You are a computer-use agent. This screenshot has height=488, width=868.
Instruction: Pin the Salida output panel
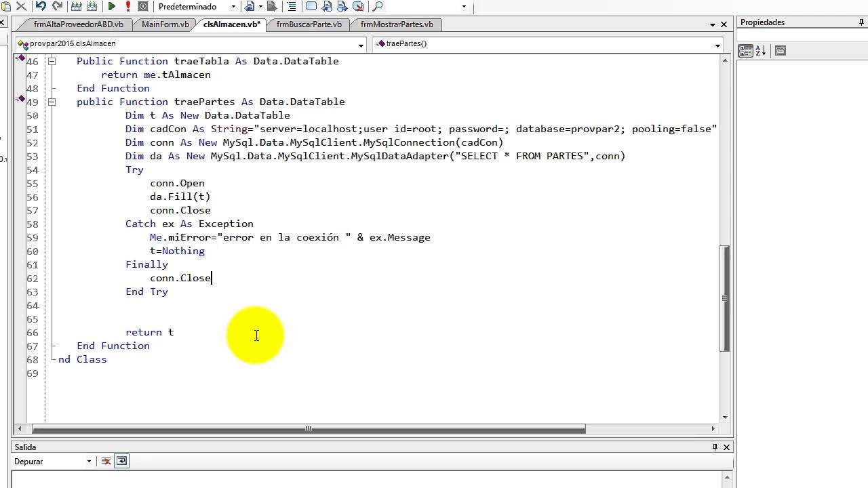(x=715, y=447)
